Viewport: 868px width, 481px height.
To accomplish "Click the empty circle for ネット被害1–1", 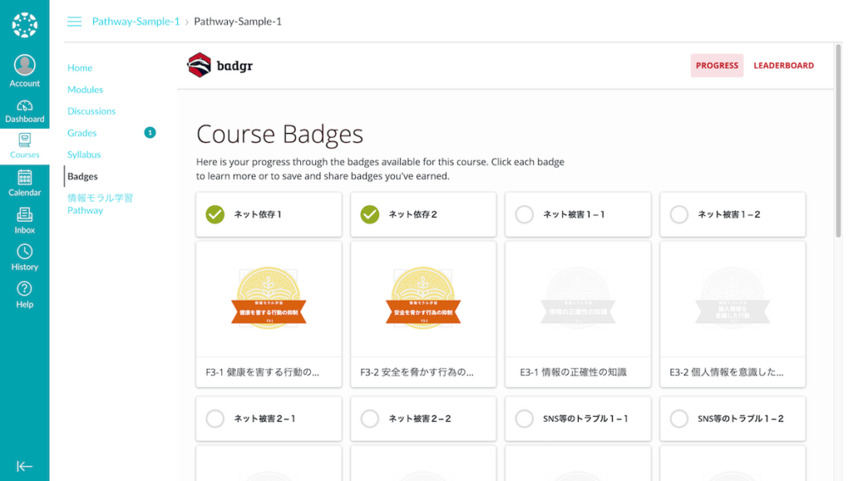I will coord(524,214).
